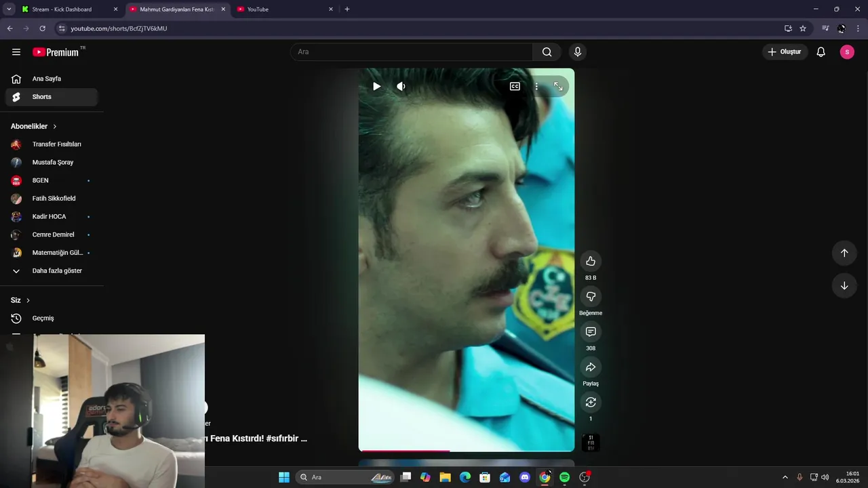Mute the Short with speaker icon
The image size is (868, 488).
(x=401, y=86)
